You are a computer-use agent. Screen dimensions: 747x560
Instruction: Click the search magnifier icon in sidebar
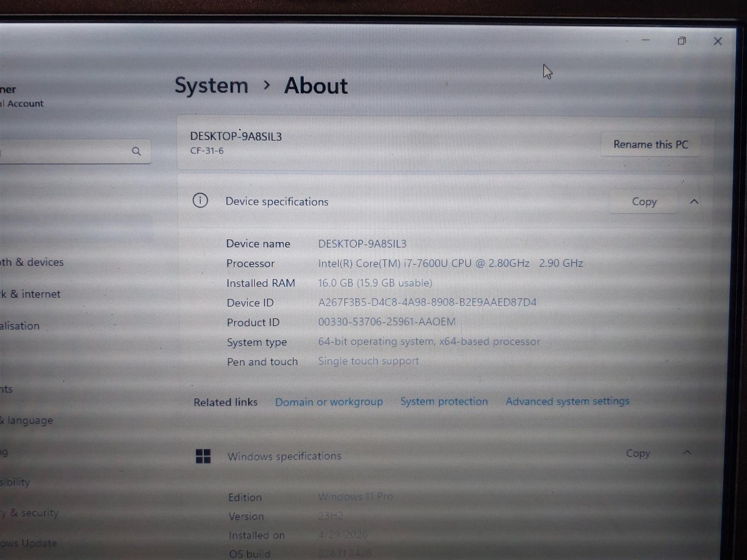[136, 151]
